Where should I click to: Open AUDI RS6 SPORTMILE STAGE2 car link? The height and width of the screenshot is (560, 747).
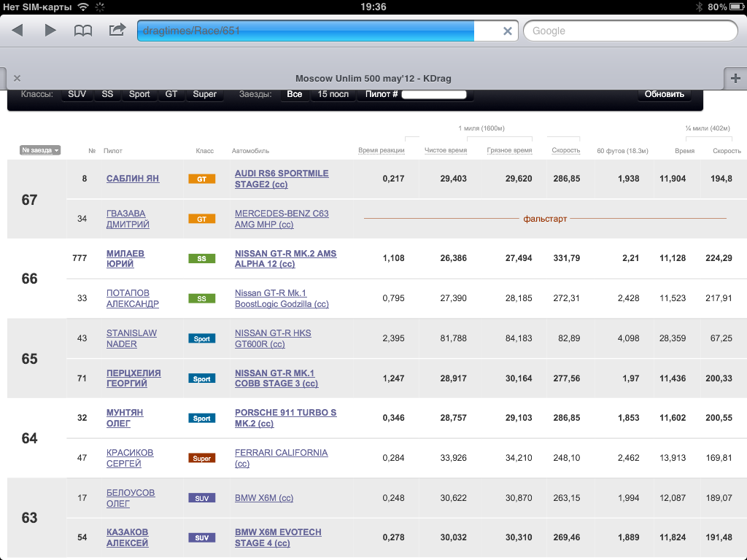click(x=282, y=179)
